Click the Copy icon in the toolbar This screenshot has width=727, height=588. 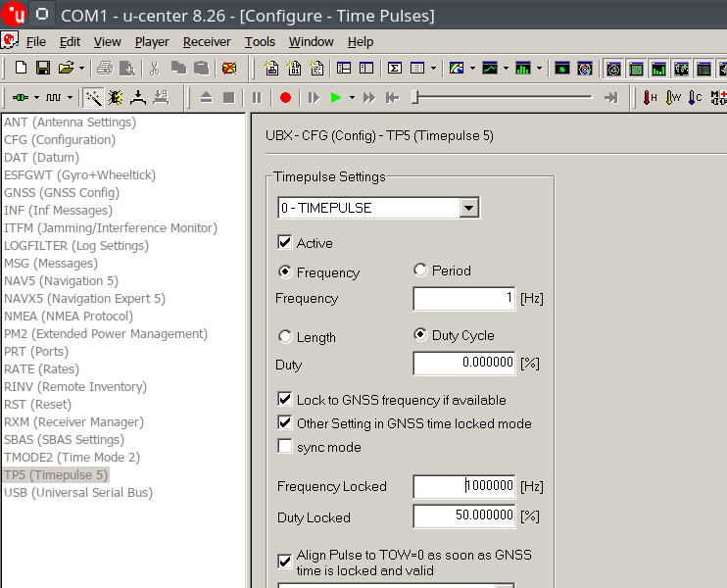(x=178, y=69)
